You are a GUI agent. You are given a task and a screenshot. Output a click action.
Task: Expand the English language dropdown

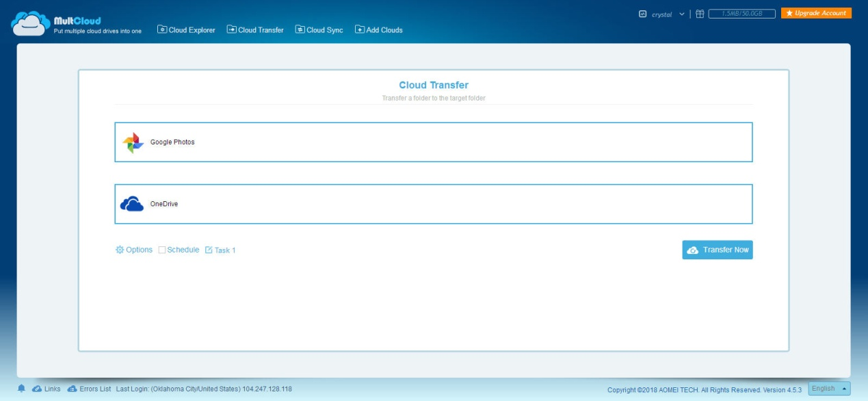point(830,389)
